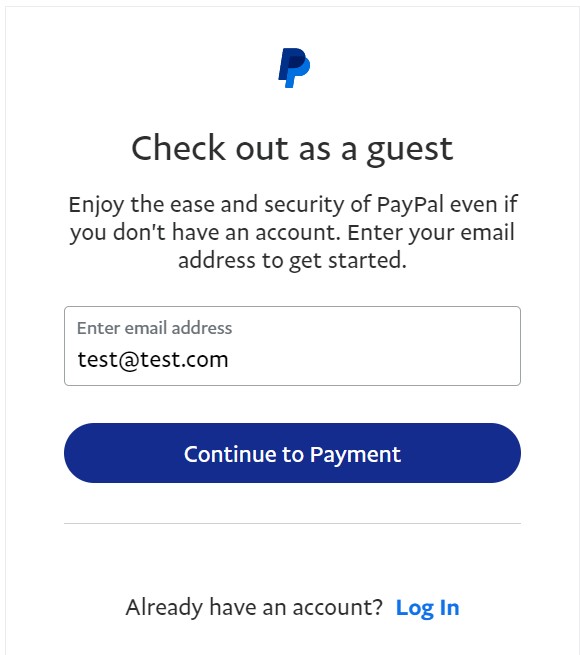Click the word "Payment" on the blue button
This screenshot has height=655, width=580.
[355, 455]
